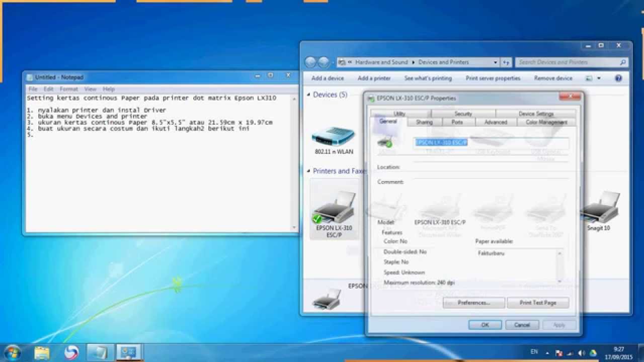
Task: Click the Devices and Printers search field
Action: pyautogui.click(x=571, y=62)
